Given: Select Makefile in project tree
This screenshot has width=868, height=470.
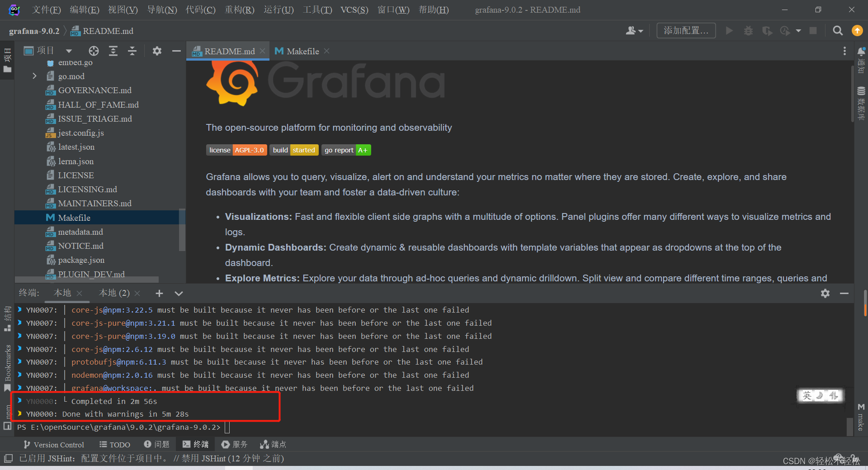Looking at the screenshot, I should (x=74, y=218).
